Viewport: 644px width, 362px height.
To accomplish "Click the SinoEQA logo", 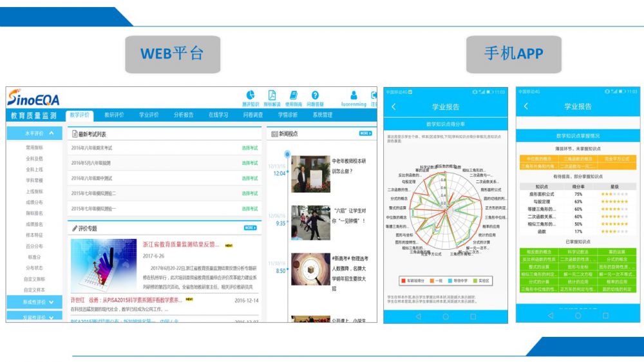I will 33,99.
